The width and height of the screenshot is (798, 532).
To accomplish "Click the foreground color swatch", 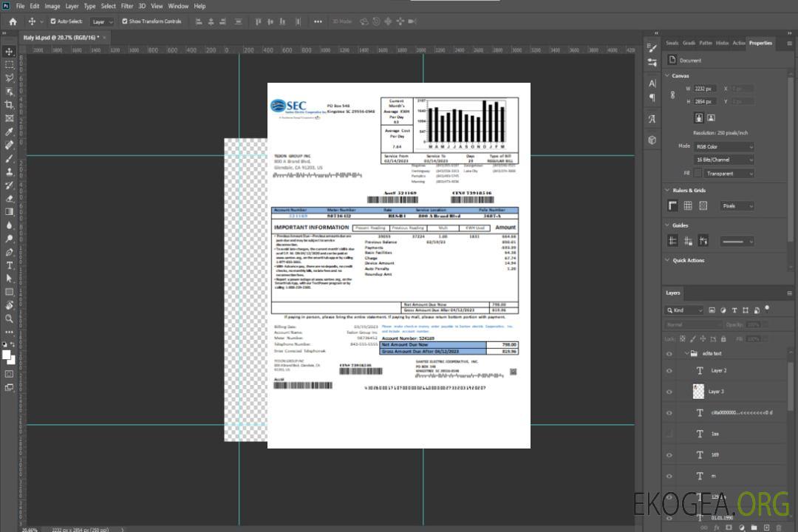I will pos(7,355).
